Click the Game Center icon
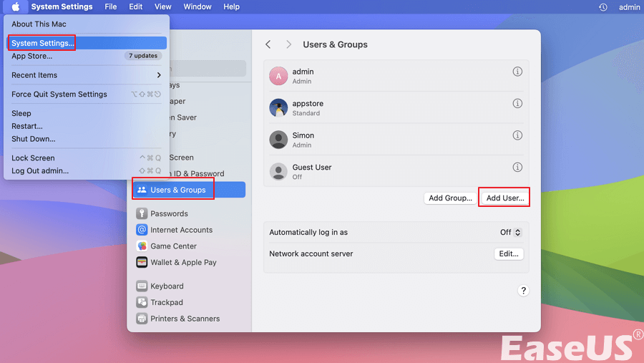Viewport: 644px width, 363px height. coord(142,246)
